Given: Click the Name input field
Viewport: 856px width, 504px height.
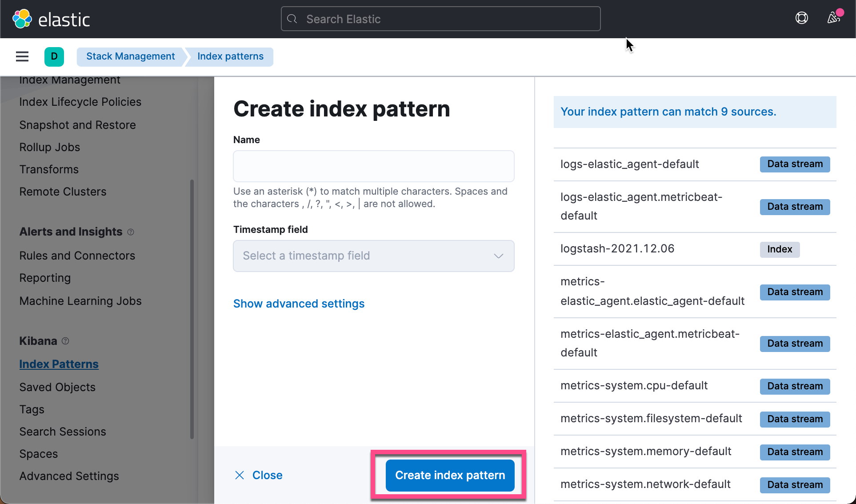Looking at the screenshot, I should point(373,166).
